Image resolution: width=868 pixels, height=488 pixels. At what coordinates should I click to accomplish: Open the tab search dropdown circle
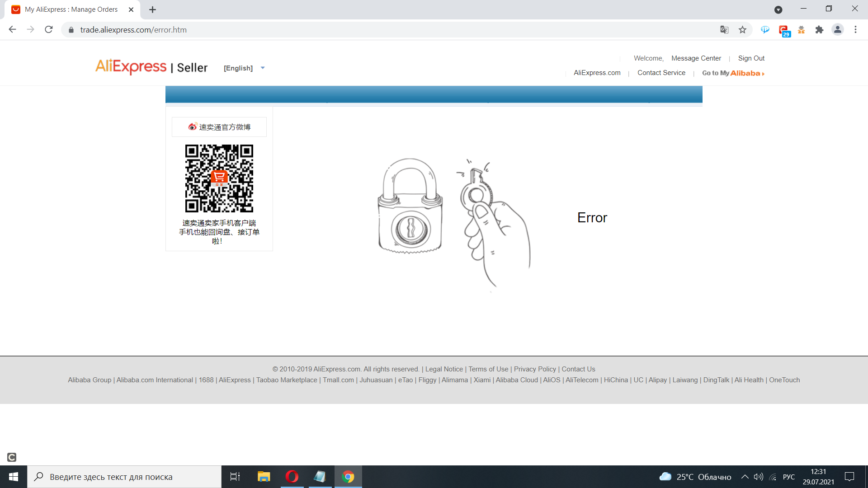pos(778,9)
